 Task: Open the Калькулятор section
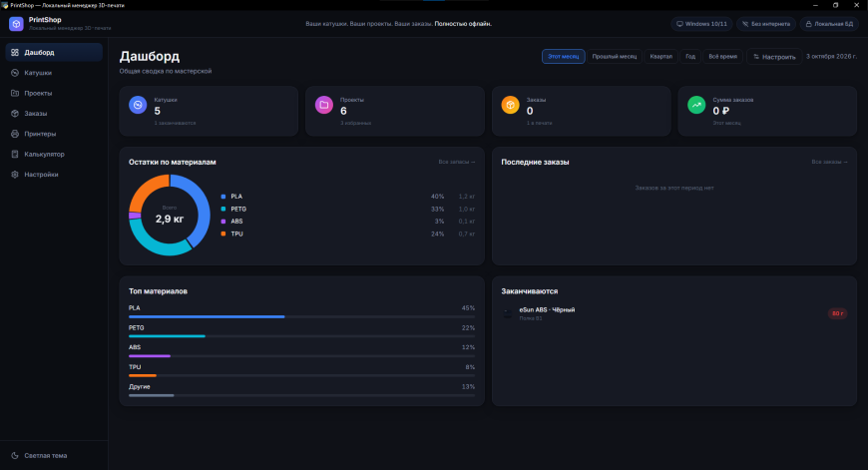click(54, 154)
